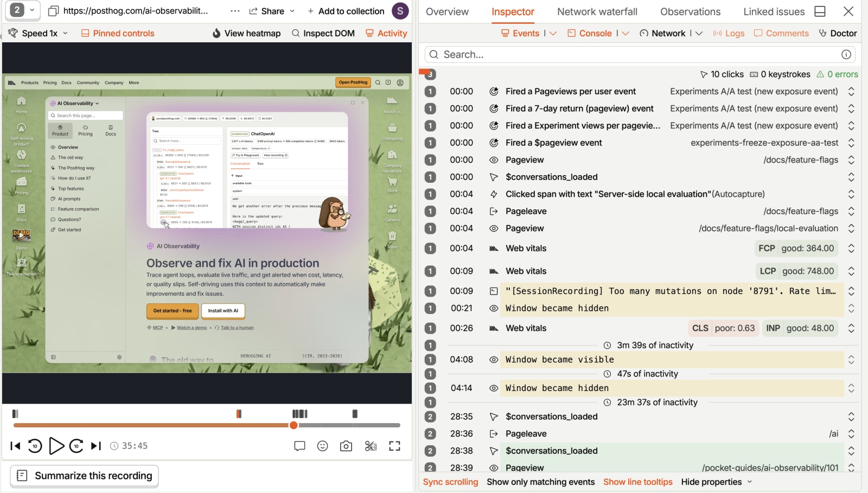Viewport: 868px width, 493px height.
Task: Click the Pricing menu in the replay
Action: pos(50,82)
